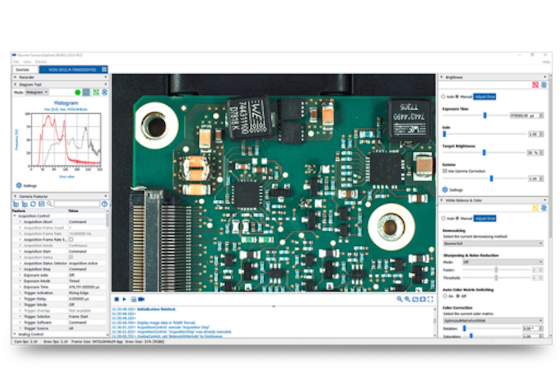Collapse the Acquisition Control tree node

tap(15, 216)
